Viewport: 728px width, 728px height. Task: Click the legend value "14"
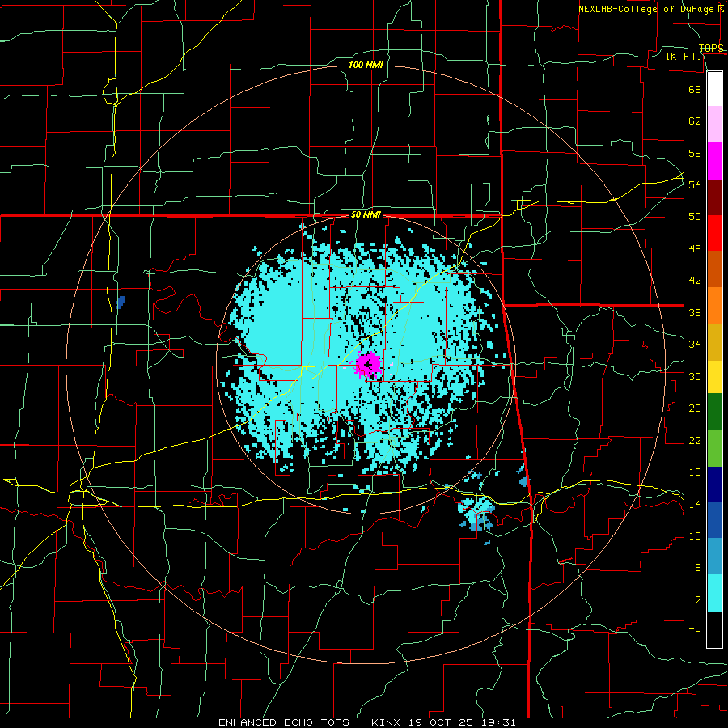point(695,504)
